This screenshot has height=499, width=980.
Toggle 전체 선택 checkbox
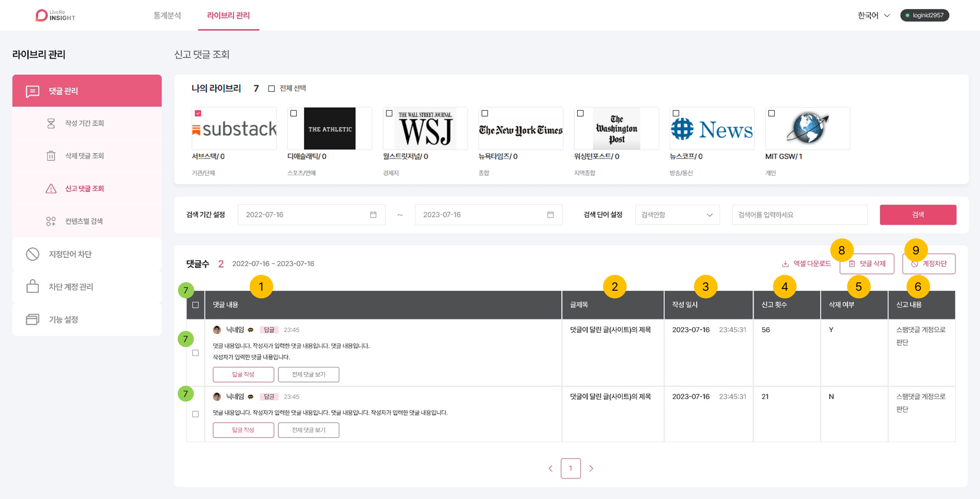[271, 89]
